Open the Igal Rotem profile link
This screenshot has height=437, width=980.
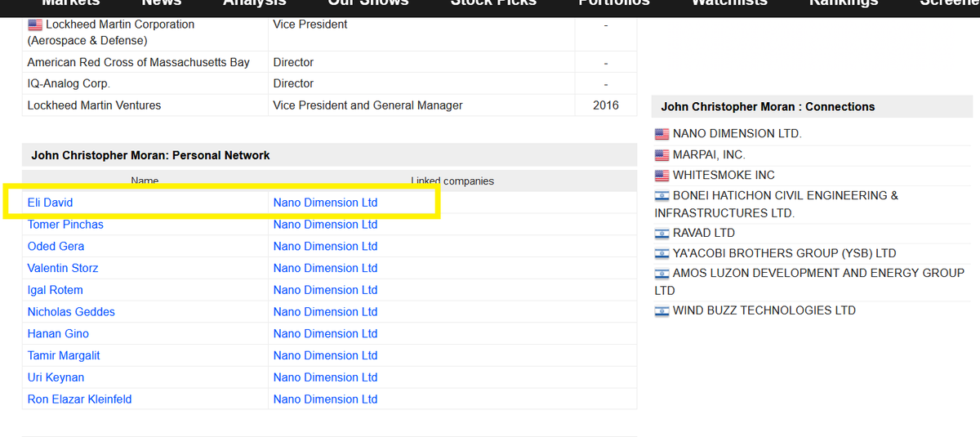point(55,290)
